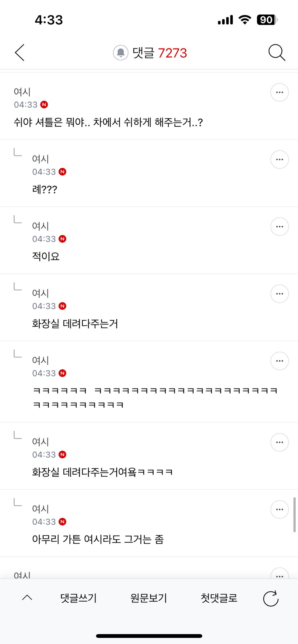This screenshot has height=644, width=298.
Task: Tap the back arrow in header
Action: (20, 53)
